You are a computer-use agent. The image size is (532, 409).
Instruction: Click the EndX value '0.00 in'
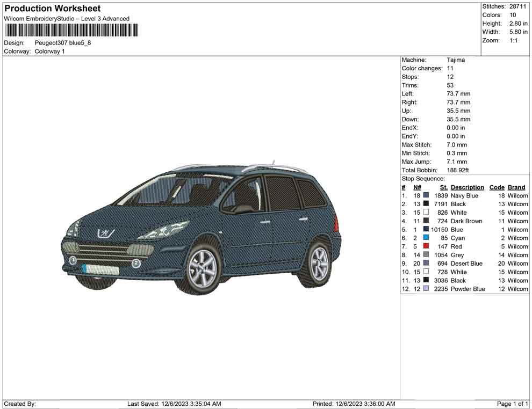[x=456, y=128]
